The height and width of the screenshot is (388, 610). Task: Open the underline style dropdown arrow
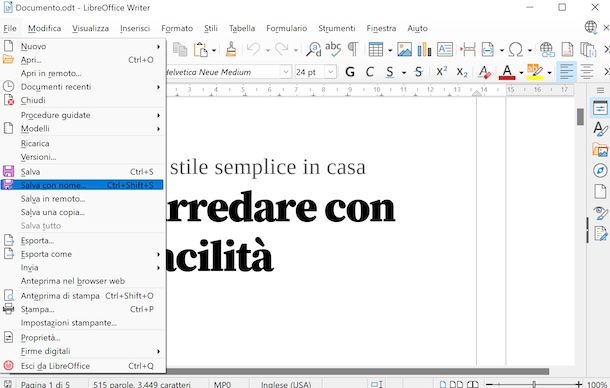pos(403,72)
